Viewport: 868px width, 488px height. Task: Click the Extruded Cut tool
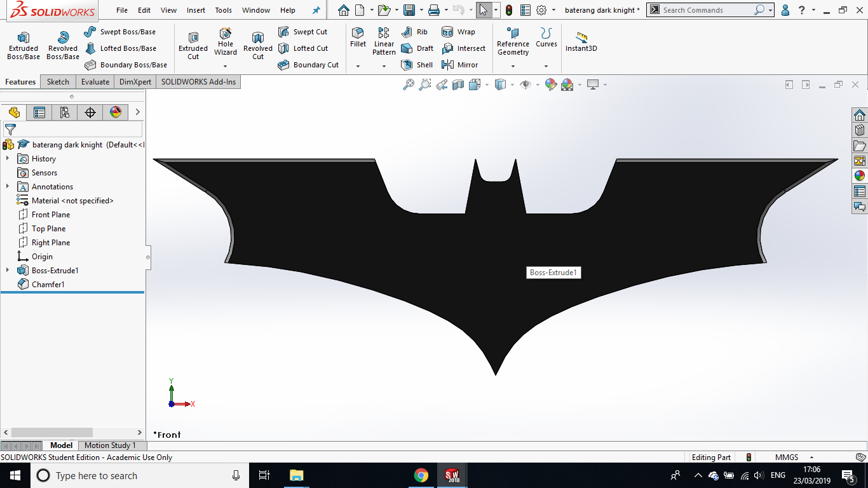pyautogui.click(x=193, y=46)
